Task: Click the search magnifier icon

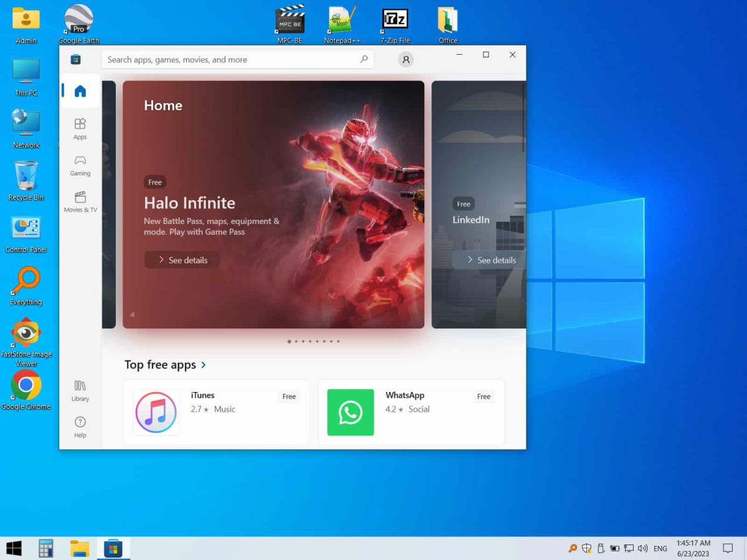Action: point(364,60)
